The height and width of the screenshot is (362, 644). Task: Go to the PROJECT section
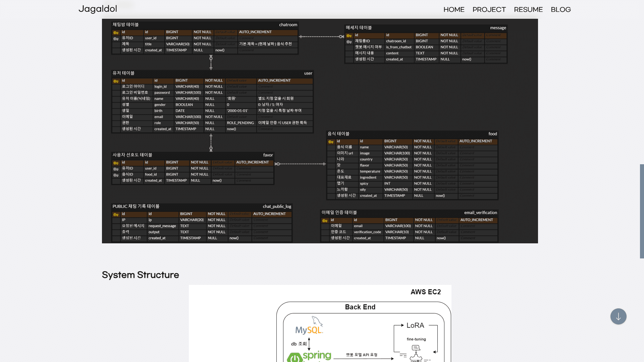point(489,10)
